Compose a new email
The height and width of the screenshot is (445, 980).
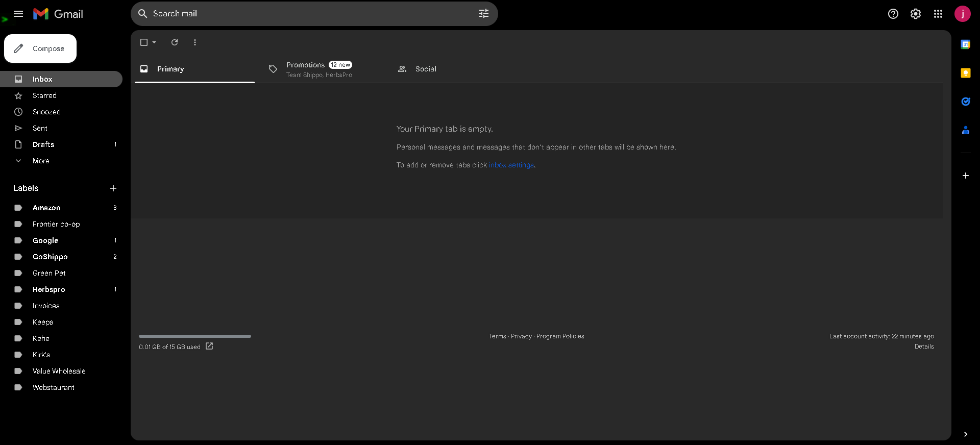click(40, 48)
